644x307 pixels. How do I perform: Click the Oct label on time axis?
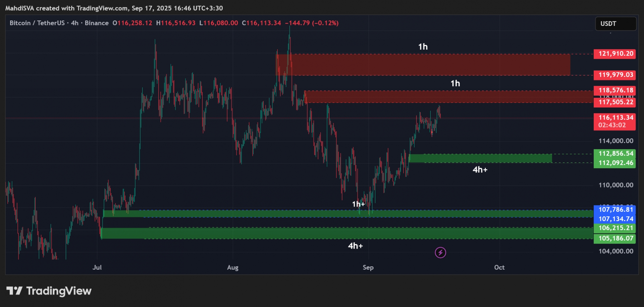499,268
